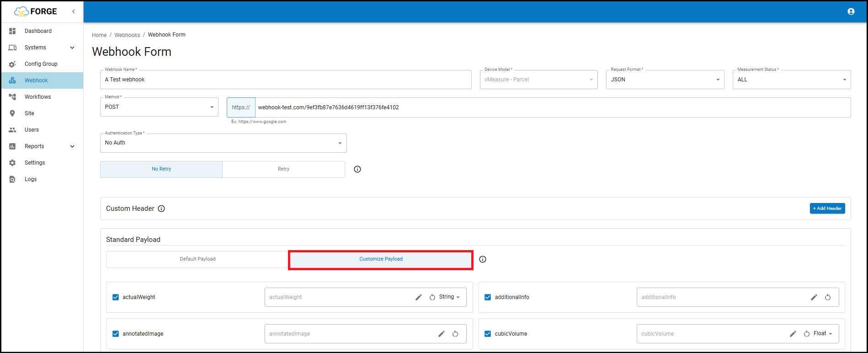
Task: Open the user account profile icon
Action: pyautogui.click(x=851, y=11)
